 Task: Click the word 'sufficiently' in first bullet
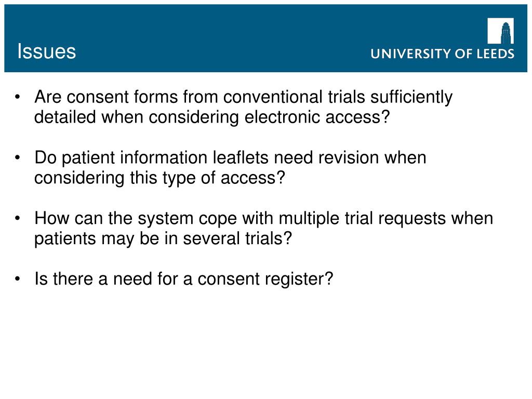point(411,97)
